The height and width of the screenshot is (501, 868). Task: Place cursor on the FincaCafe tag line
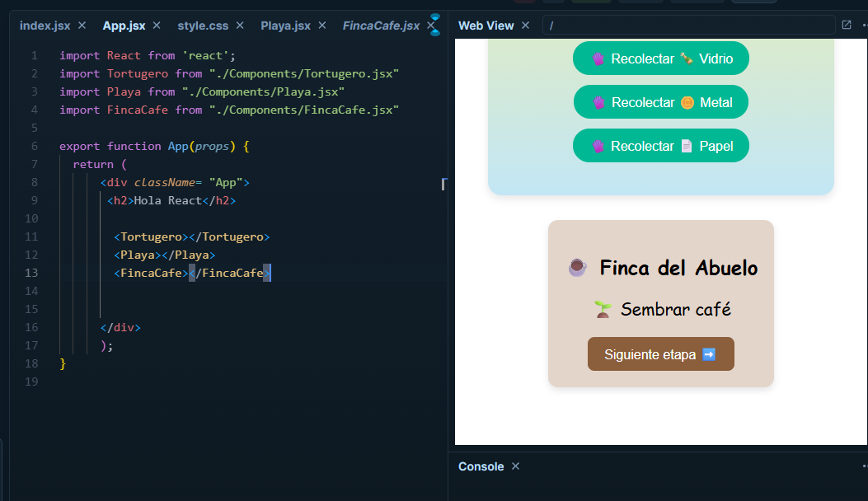[192, 273]
